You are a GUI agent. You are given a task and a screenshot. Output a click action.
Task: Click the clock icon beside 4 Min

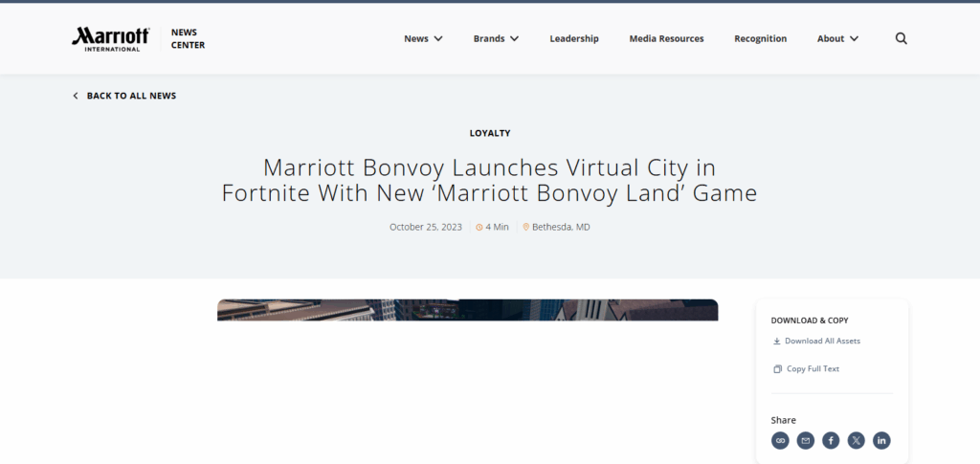(479, 228)
